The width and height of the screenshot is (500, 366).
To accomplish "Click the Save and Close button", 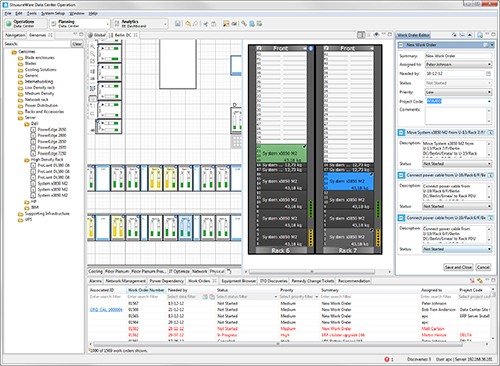I will pos(458,267).
